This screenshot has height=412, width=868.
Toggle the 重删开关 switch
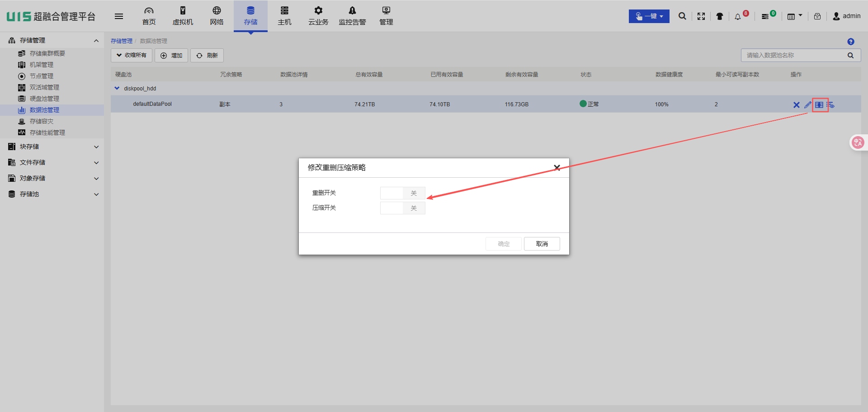pyautogui.click(x=402, y=193)
